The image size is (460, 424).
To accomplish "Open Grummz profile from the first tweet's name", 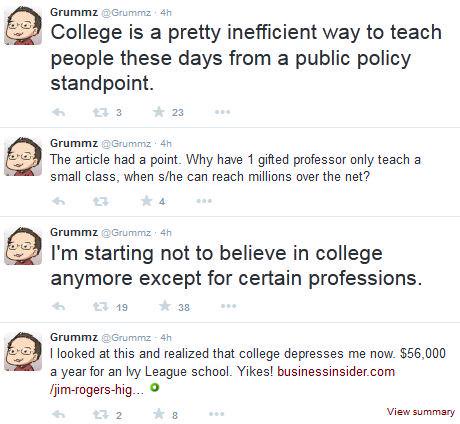I will (74, 12).
